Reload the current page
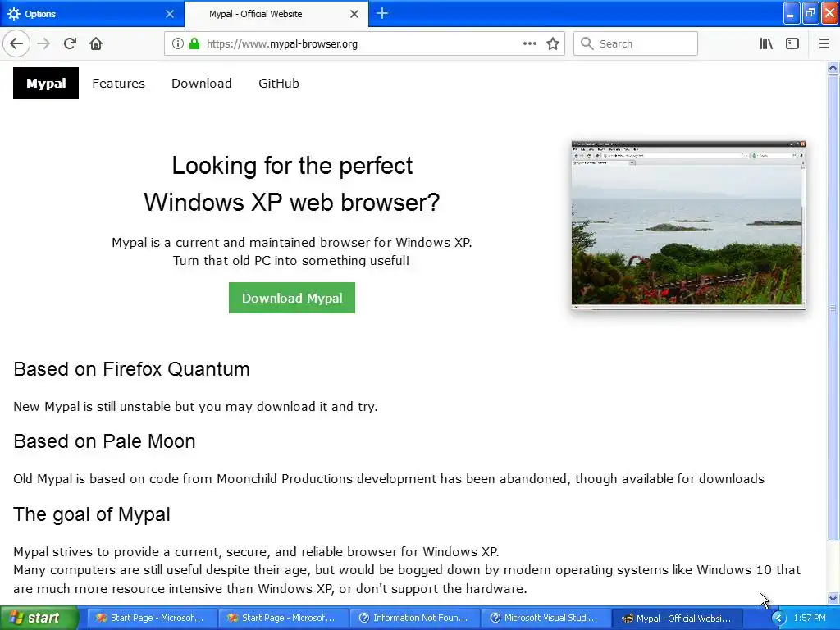This screenshot has width=840, height=630. (70, 43)
